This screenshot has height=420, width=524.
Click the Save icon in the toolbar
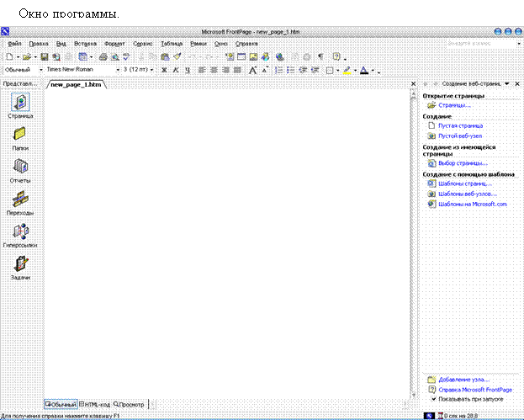point(45,56)
